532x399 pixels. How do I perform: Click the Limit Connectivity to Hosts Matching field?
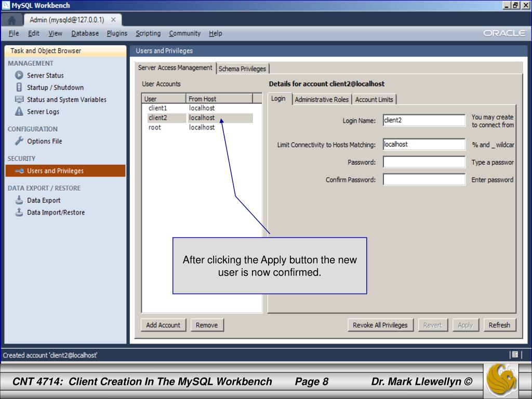pyautogui.click(x=424, y=144)
